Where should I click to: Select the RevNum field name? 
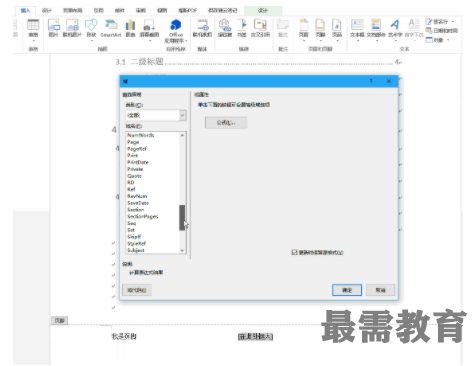[137, 196]
